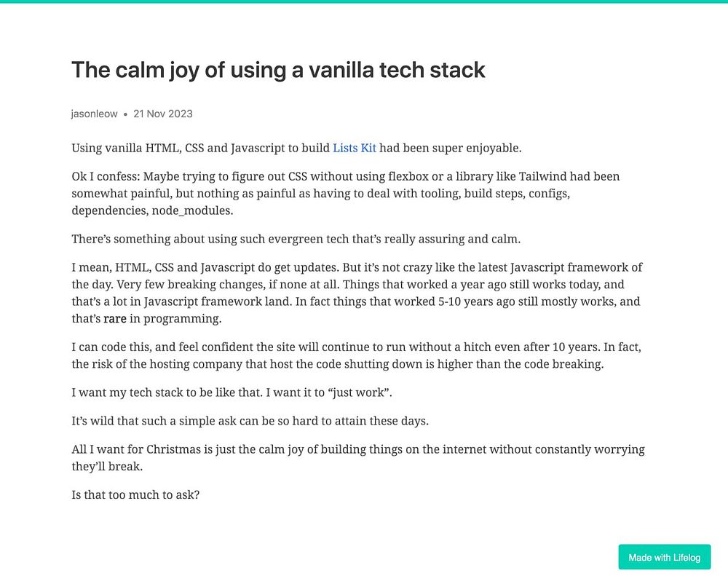Select the author name jasonleow

click(x=95, y=114)
